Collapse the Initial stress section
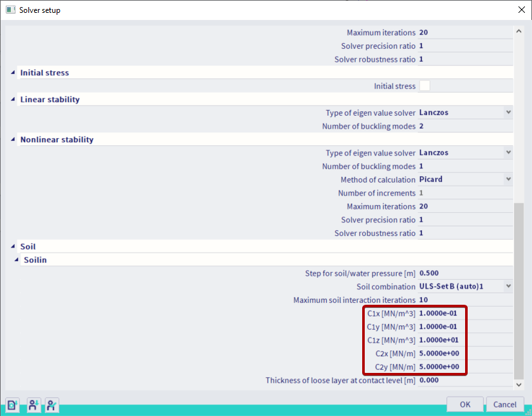This screenshot has height=416, width=532. [x=12, y=73]
